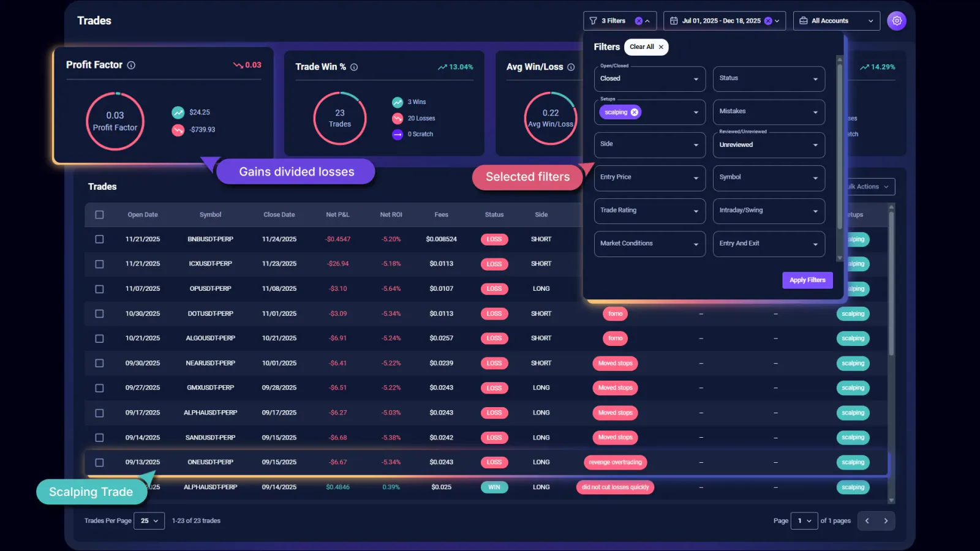Click the red losses icon beside -$739.93
Image resolution: width=980 pixels, height=551 pixels.
click(x=178, y=130)
